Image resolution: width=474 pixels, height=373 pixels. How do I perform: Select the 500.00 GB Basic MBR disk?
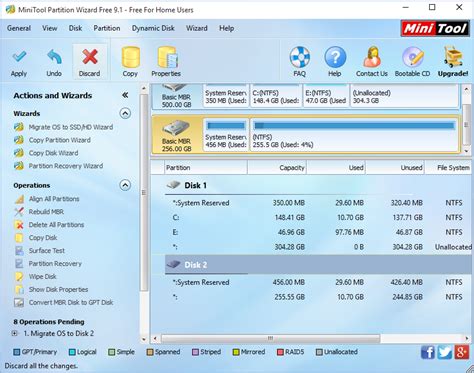[x=177, y=96]
